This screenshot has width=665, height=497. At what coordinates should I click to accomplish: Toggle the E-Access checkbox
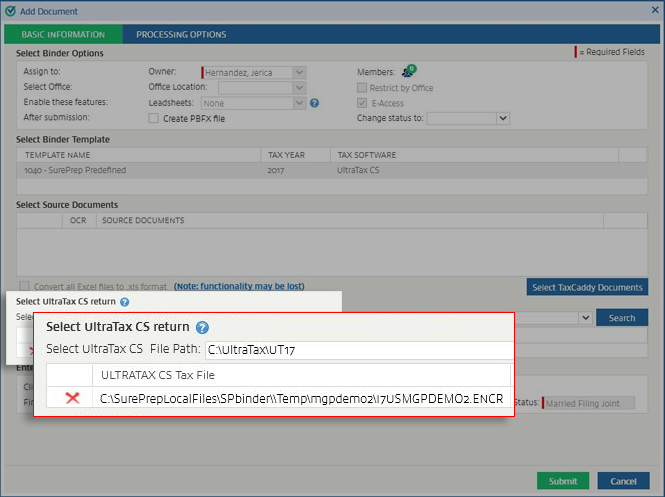[363, 103]
